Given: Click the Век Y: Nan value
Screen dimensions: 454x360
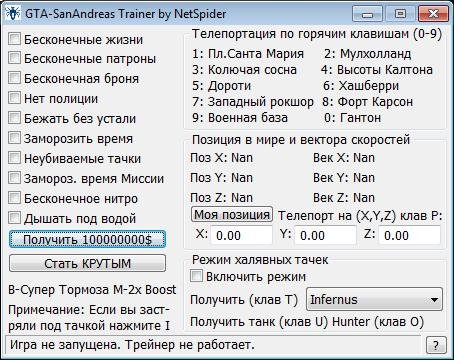Looking at the screenshot, I should pos(344,178).
